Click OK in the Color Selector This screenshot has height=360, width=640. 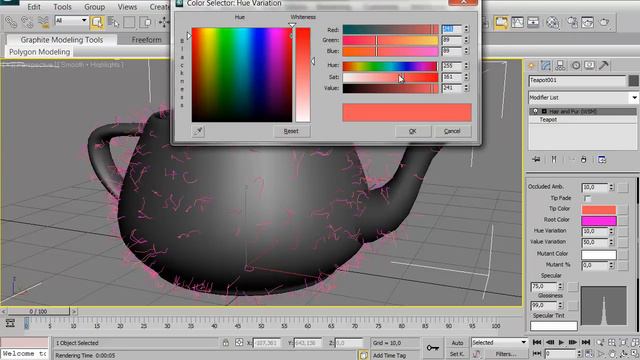(413, 131)
